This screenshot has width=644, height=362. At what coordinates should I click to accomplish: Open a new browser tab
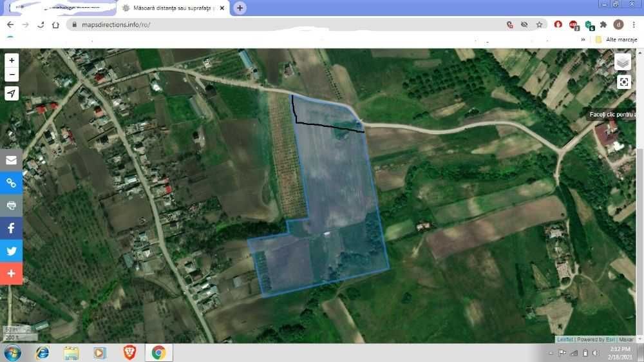240,8
